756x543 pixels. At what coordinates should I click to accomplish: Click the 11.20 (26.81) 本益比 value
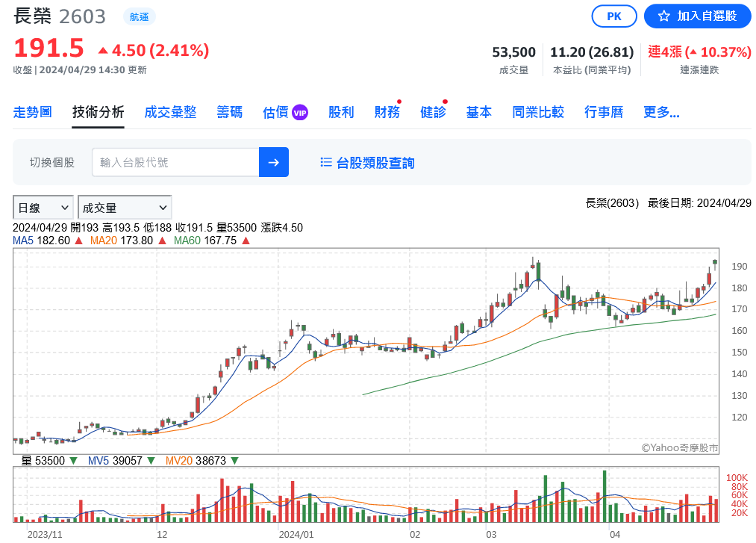pos(592,52)
